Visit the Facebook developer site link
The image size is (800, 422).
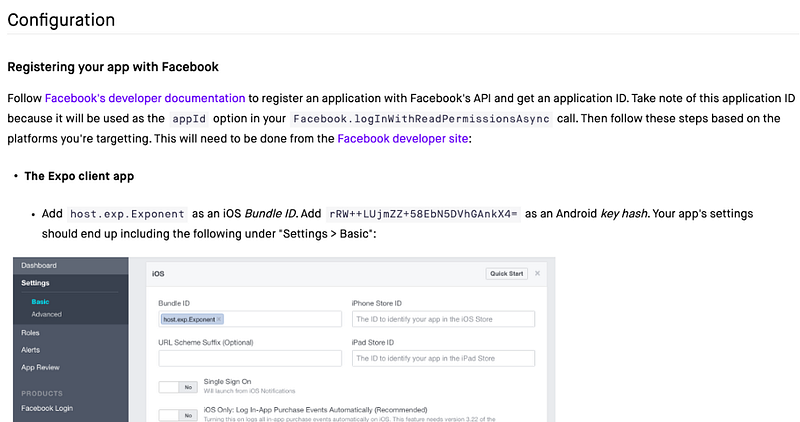pos(403,138)
